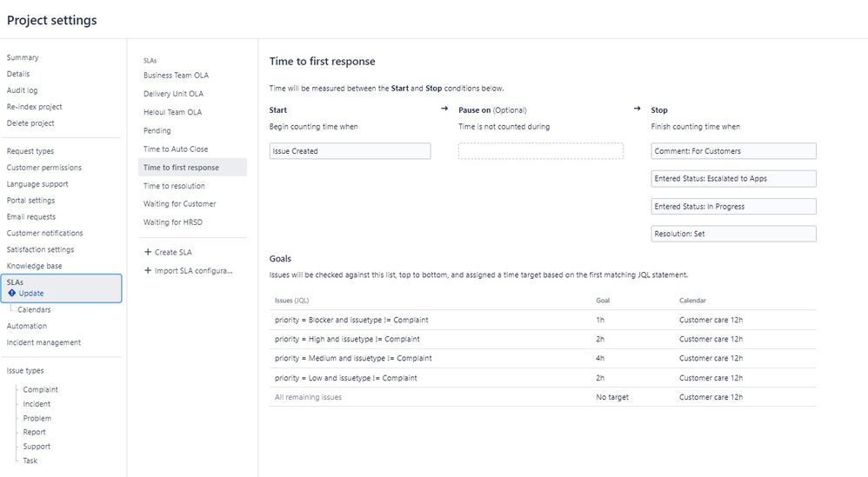Click the Resolution: Set stop condition

tap(733, 234)
